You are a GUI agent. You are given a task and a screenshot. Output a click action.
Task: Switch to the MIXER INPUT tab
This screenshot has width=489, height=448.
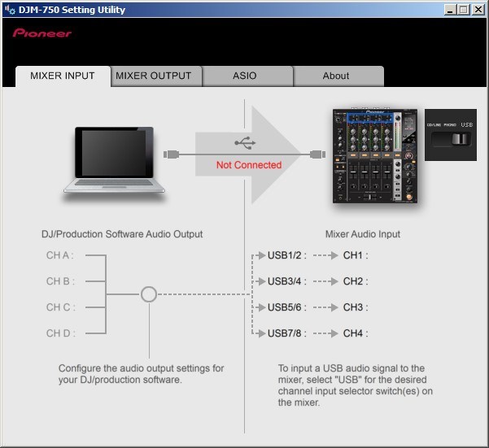tap(63, 76)
